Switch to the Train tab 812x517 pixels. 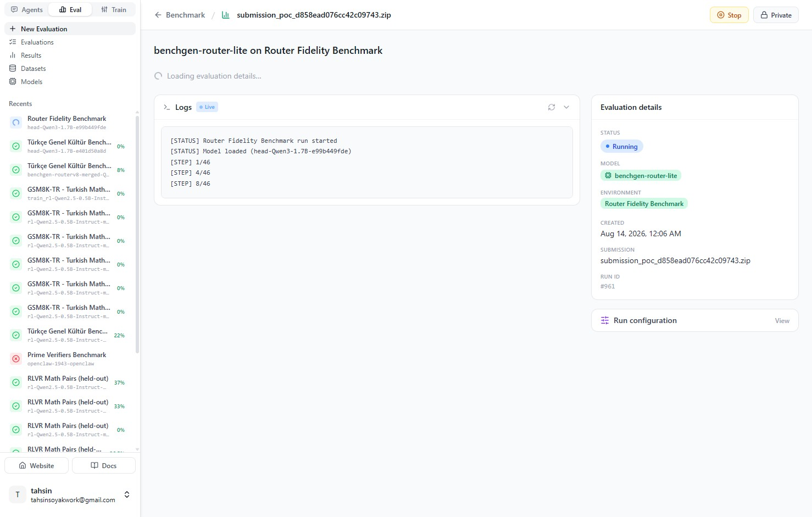click(114, 10)
